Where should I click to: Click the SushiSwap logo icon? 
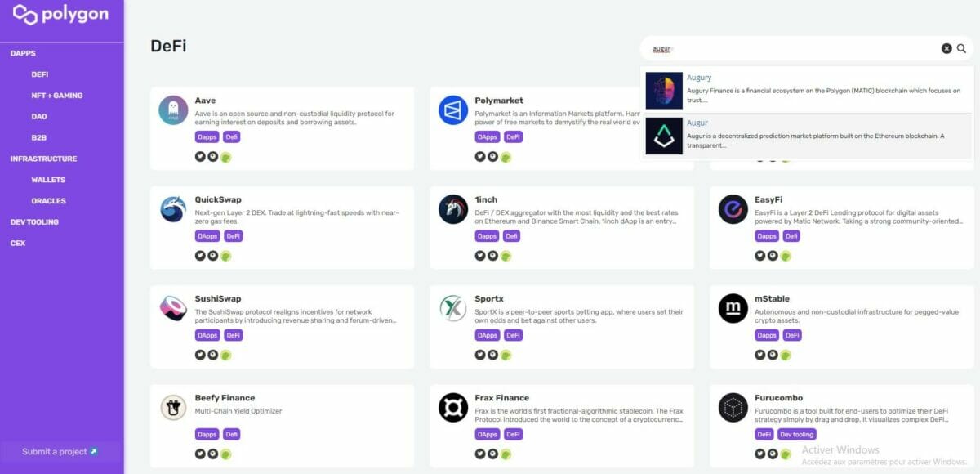click(x=173, y=308)
